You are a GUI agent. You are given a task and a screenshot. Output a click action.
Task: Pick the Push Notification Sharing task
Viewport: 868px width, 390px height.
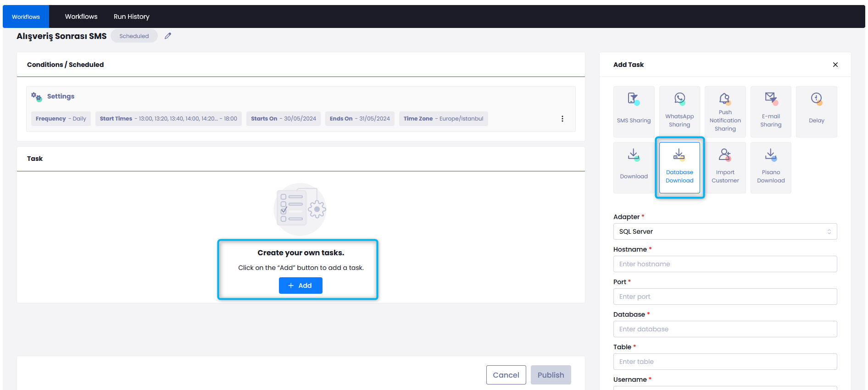(725, 111)
